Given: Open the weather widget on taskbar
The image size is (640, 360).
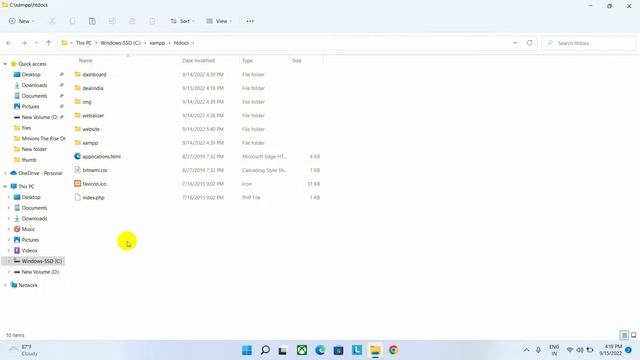Looking at the screenshot, I should pyautogui.click(x=24, y=350).
